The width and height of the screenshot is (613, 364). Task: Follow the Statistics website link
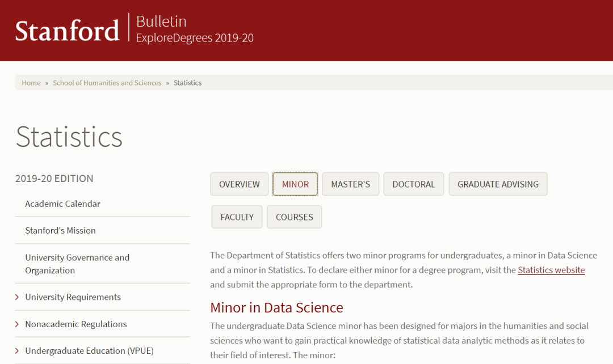(551, 270)
